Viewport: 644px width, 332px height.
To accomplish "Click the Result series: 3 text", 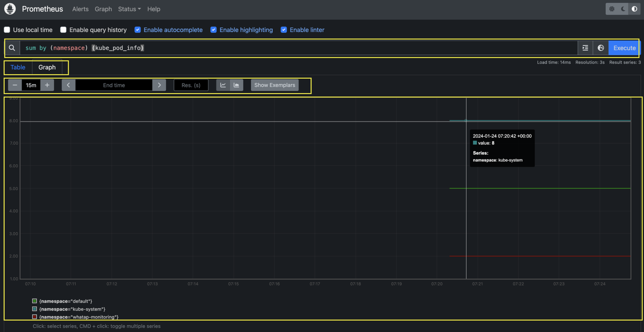I will (x=625, y=62).
